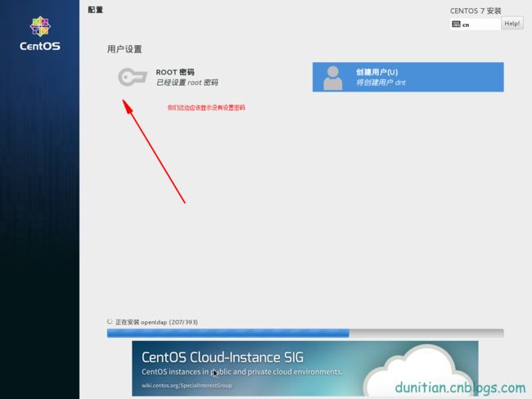The width and height of the screenshot is (532, 399).
Task: Click the ROOT password key icon
Action: [133, 77]
